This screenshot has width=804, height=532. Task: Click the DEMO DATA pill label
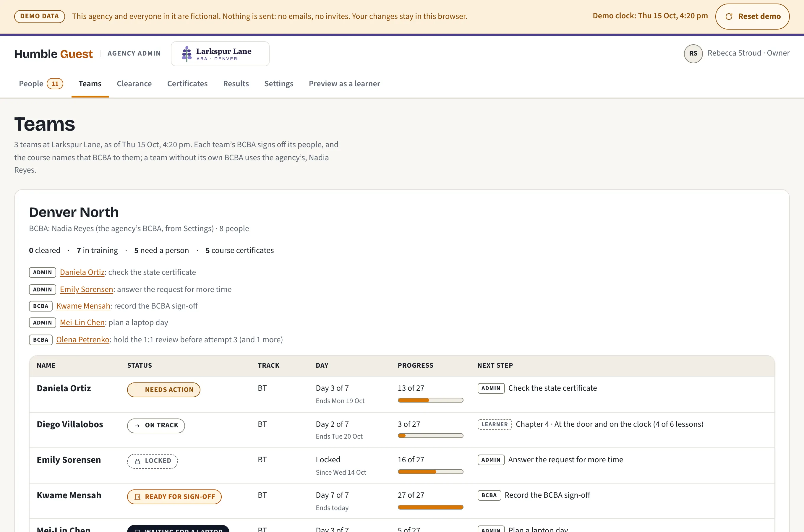(x=39, y=16)
